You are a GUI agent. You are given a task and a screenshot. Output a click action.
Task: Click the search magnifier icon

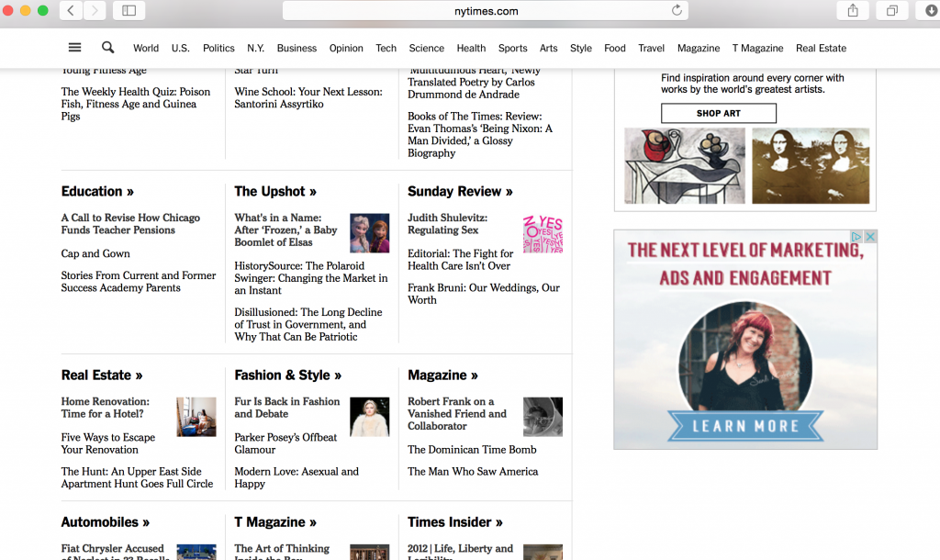point(108,48)
